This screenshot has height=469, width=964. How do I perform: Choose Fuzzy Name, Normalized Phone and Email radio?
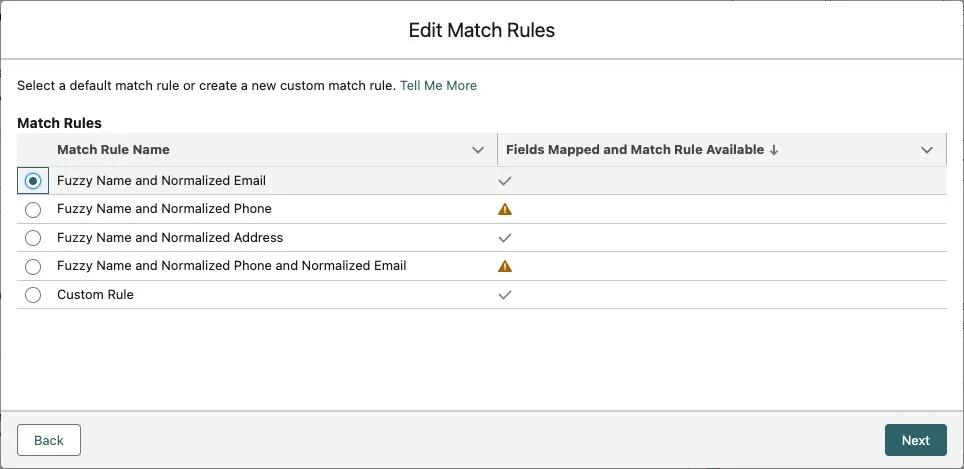[33, 267]
